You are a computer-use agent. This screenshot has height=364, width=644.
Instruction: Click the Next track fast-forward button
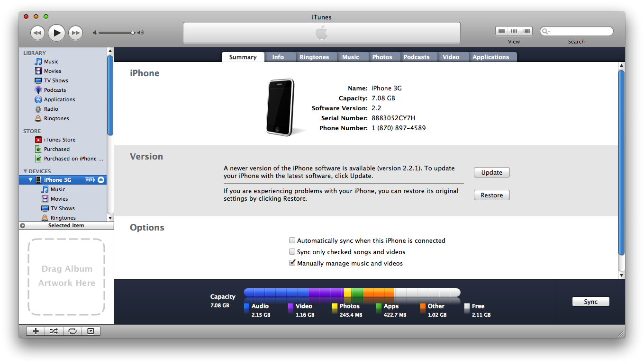click(x=75, y=33)
